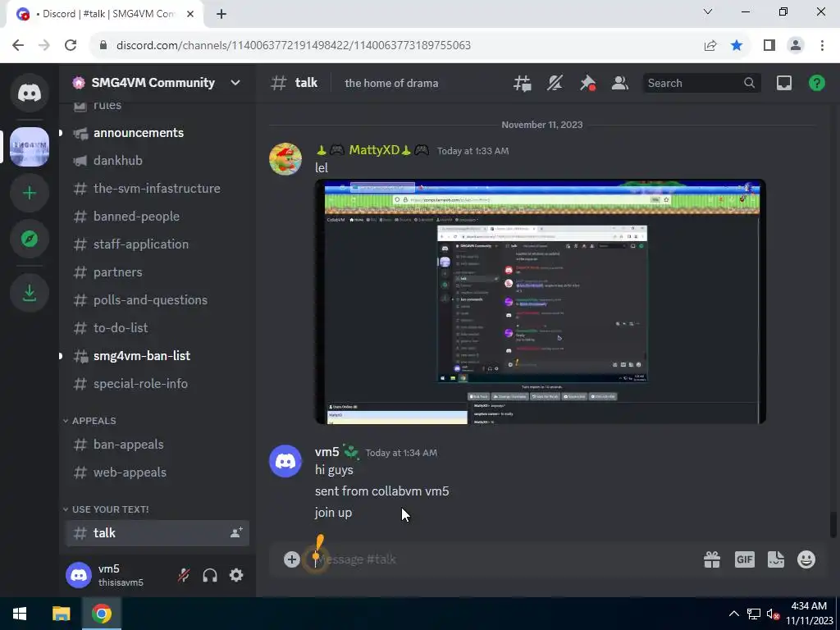The image size is (840, 630).
Task: Click MattyXD username in chat
Action: (374, 151)
